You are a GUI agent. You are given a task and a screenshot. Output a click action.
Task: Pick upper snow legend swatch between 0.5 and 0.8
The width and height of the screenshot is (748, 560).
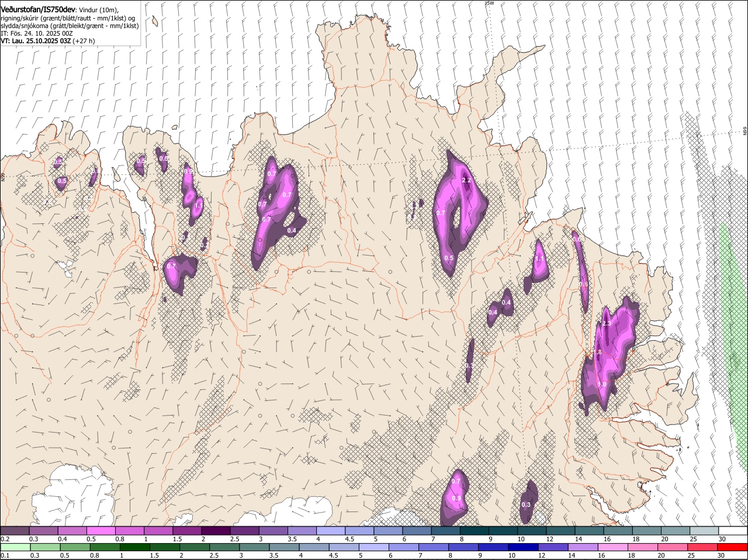(x=101, y=530)
